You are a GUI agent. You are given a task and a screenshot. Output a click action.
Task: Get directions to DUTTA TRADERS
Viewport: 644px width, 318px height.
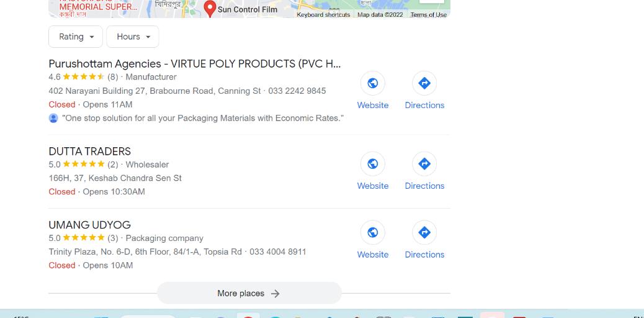(x=424, y=164)
